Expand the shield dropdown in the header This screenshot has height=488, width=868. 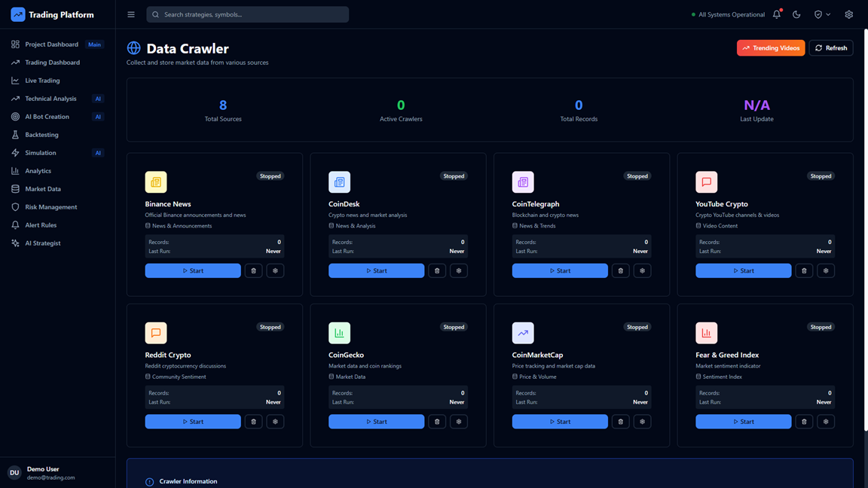click(x=822, y=14)
